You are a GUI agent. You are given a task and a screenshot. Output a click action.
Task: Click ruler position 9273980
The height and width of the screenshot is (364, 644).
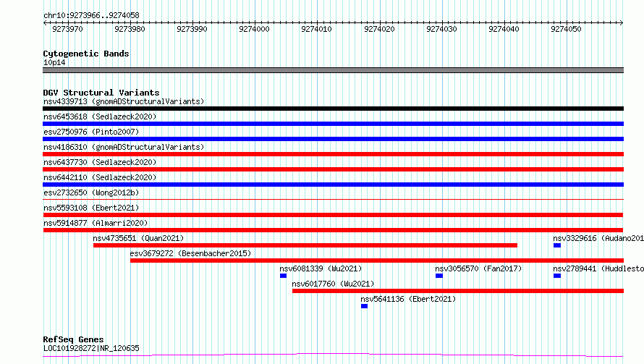(130, 29)
